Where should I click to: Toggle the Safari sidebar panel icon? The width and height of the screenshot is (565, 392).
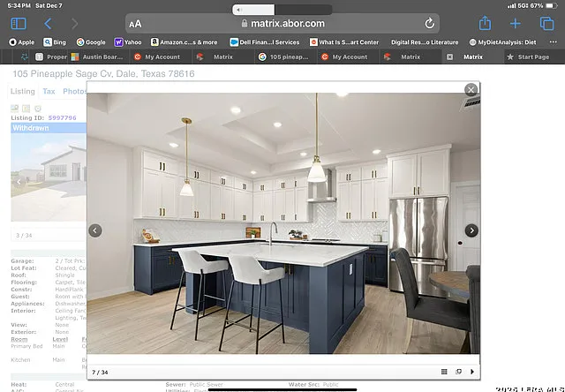click(x=19, y=24)
